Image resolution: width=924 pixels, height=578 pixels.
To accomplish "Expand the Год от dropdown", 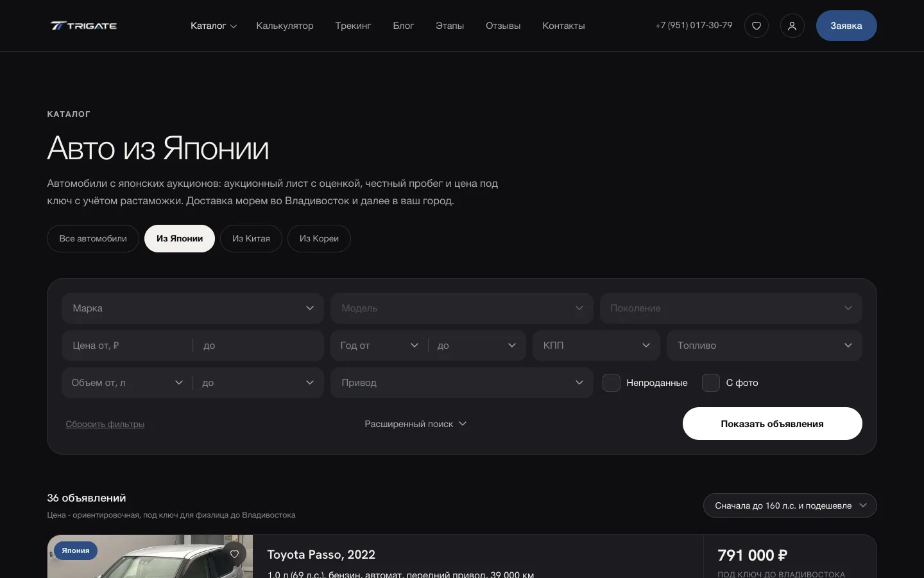I will (379, 346).
